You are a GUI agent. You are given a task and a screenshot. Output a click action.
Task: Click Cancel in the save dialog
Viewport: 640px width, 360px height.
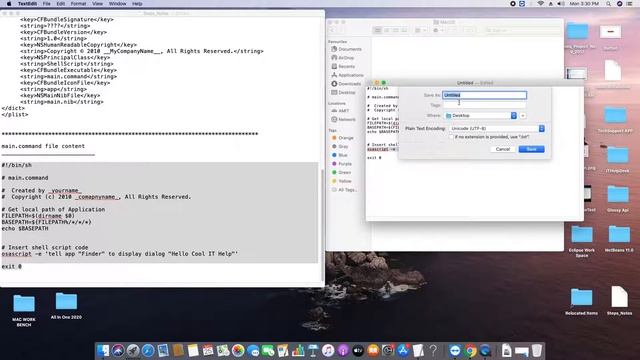click(503, 149)
